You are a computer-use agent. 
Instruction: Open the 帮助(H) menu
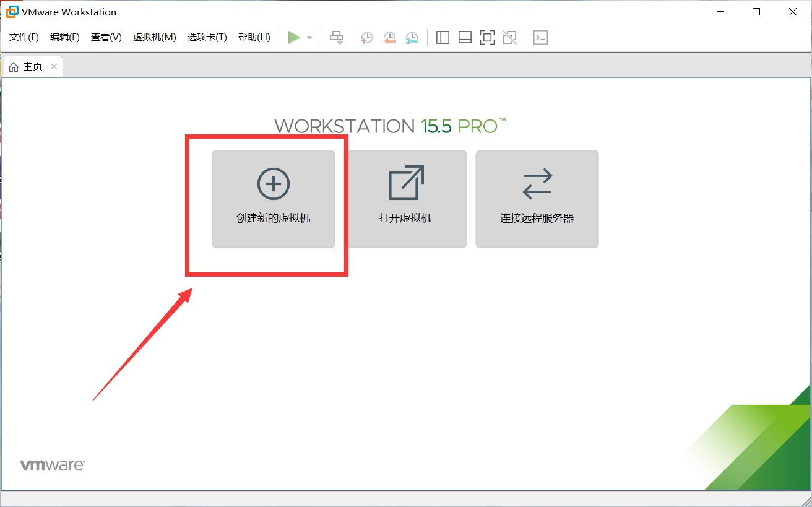coord(254,37)
